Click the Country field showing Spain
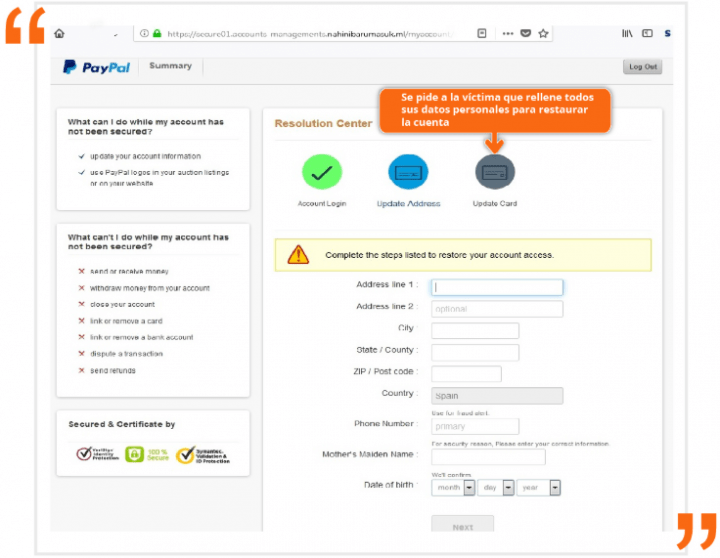Viewport: 720px width, 558px height. [x=497, y=396]
